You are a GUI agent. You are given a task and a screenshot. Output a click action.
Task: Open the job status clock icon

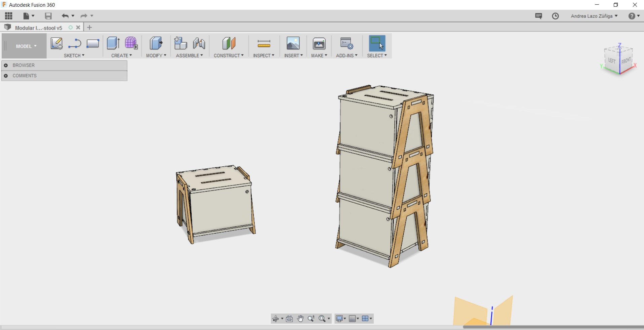coord(555,16)
